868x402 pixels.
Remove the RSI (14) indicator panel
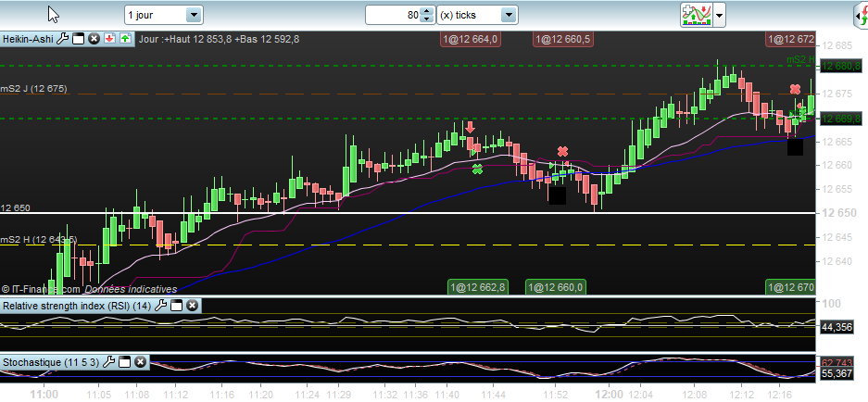tap(192, 305)
